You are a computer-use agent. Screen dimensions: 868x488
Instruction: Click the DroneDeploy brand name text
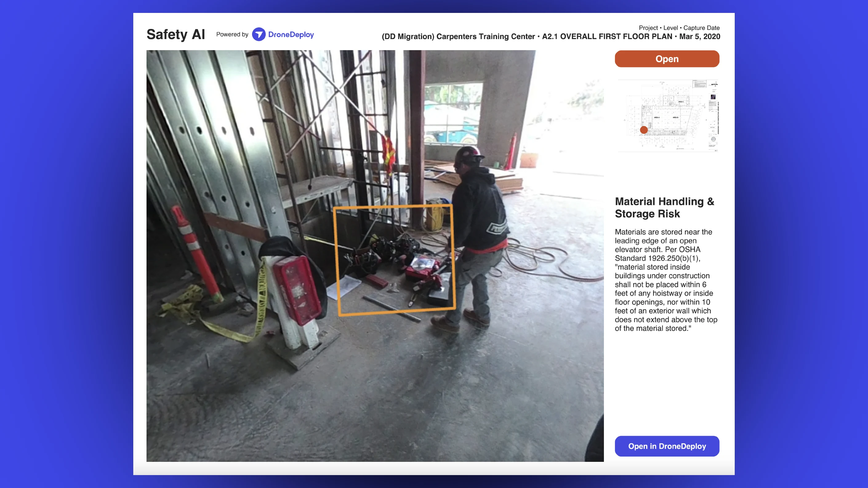[x=291, y=34]
